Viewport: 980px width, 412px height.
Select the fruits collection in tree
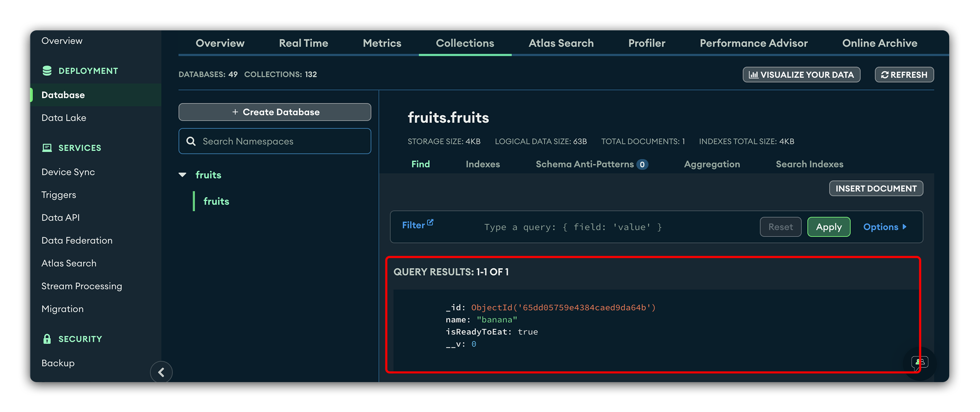click(216, 201)
